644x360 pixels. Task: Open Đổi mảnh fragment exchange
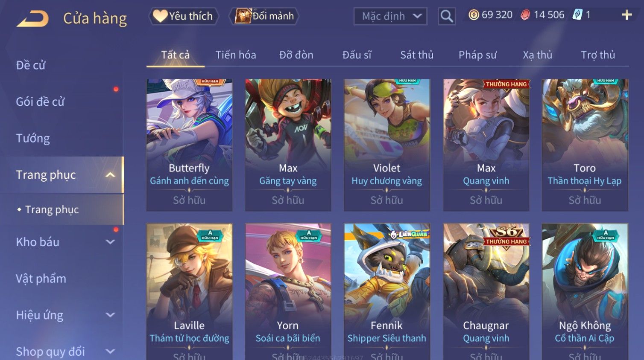click(264, 16)
